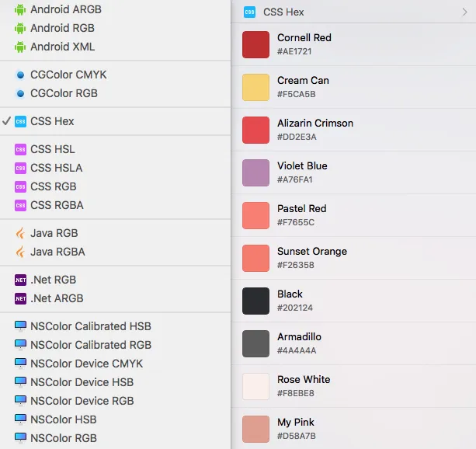Pick NSColor Device RGB format
This screenshot has height=449, width=476.
(116, 401)
